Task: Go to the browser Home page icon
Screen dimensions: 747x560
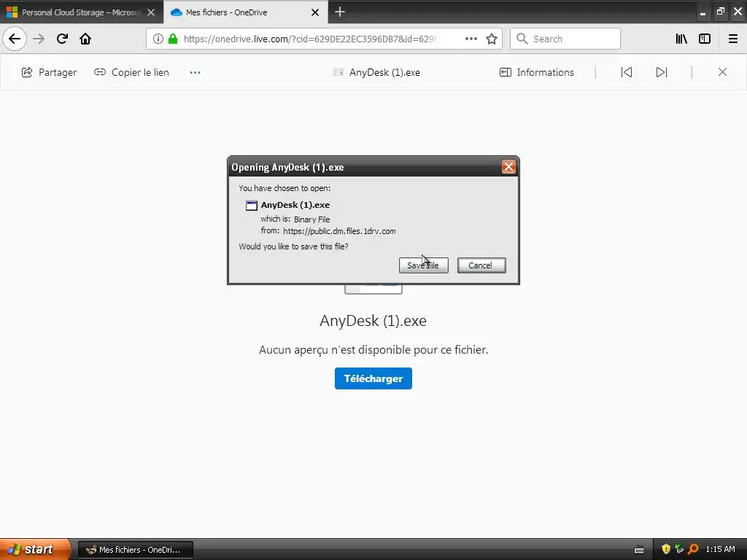Action: point(85,39)
